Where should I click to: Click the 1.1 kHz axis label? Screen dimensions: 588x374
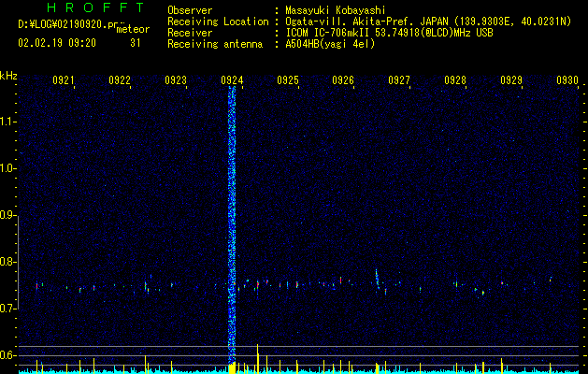click(x=8, y=122)
